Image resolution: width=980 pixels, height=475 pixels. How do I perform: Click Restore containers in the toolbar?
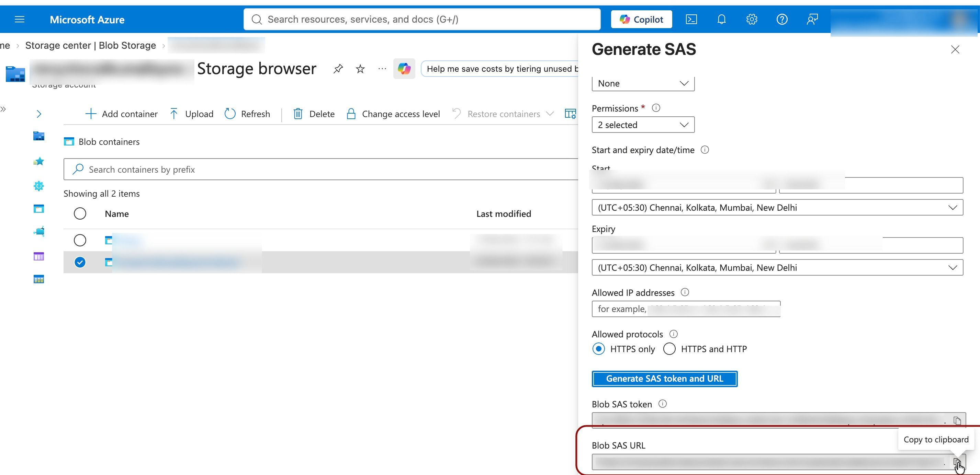[x=496, y=114]
